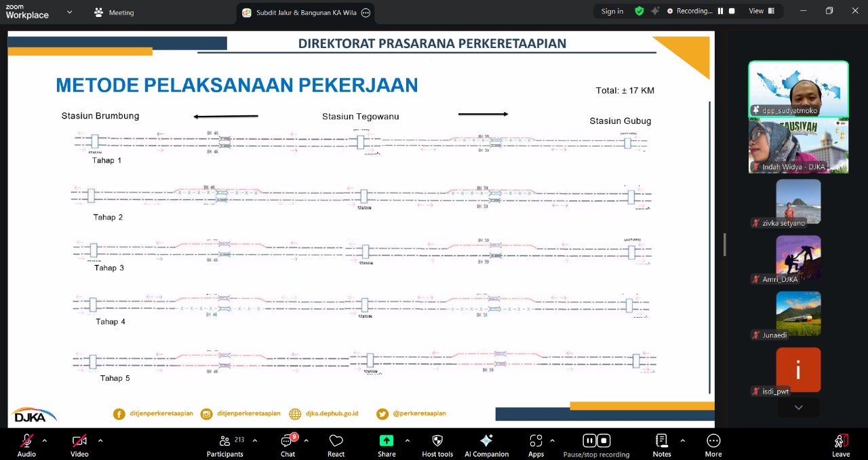Viewport: 868px width, 460px height.
Task: Select the Subdit Jalur & Bangunan tab
Action: pyautogui.click(x=300, y=12)
